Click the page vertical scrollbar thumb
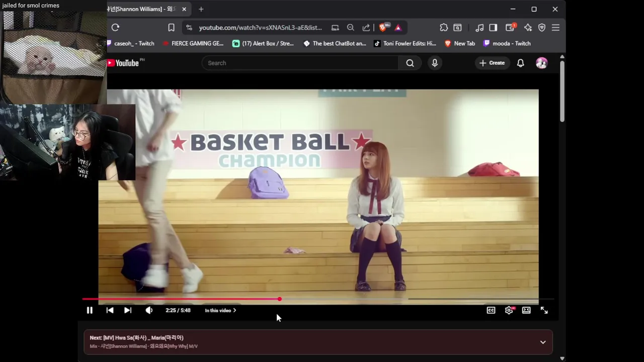644x362 pixels. click(x=562, y=91)
